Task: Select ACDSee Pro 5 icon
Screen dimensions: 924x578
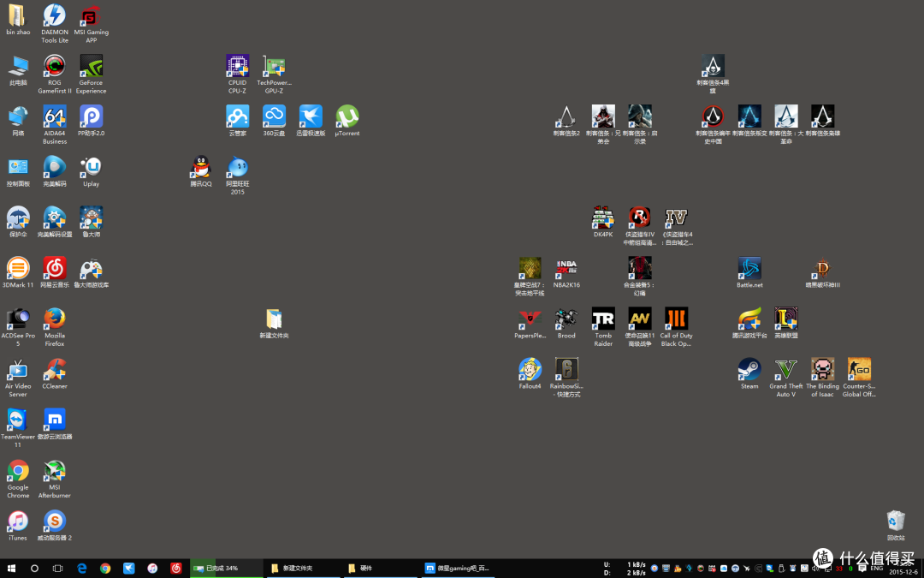Action: 18,327
